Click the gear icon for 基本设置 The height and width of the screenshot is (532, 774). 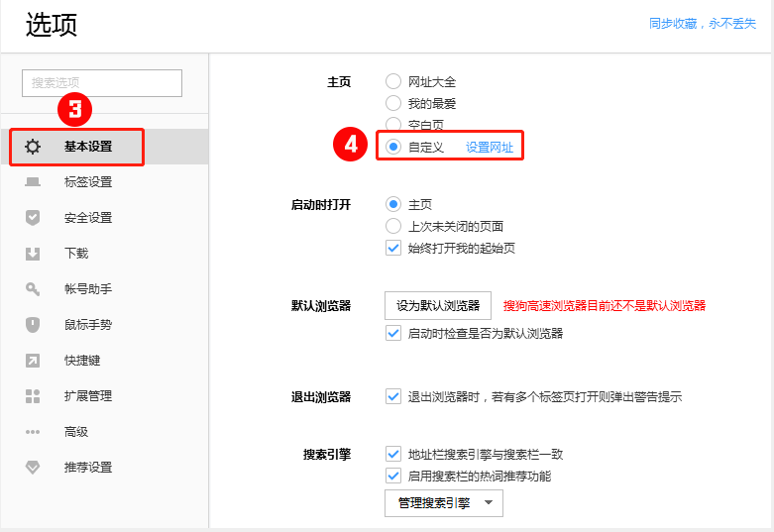tap(33, 147)
